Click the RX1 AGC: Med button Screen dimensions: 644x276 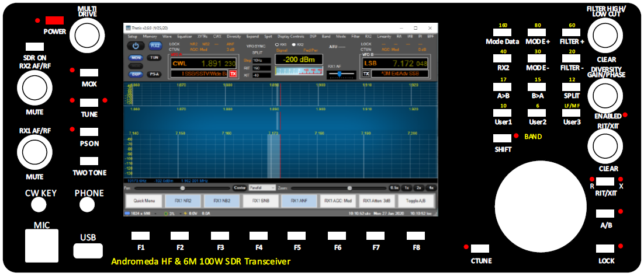coord(338,201)
